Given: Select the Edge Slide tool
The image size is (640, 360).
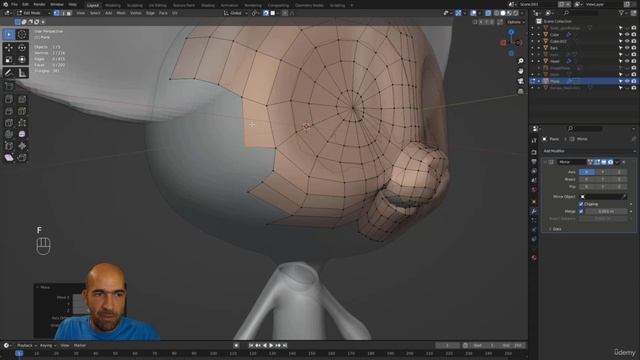Looking at the screenshot, I should (9, 146).
